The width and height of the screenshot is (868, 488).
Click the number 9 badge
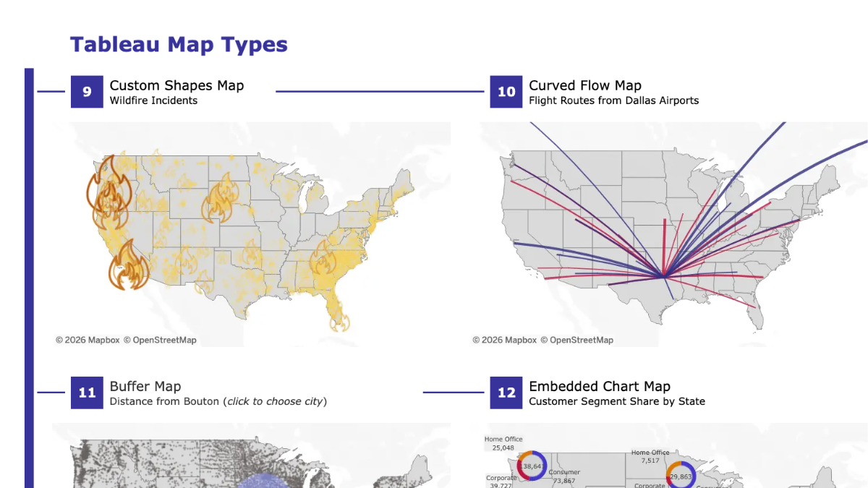[87, 92]
